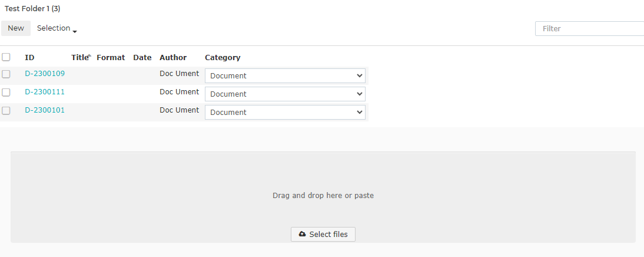
Task: Toggle the select-all checkbox in header
Action: tap(6, 57)
